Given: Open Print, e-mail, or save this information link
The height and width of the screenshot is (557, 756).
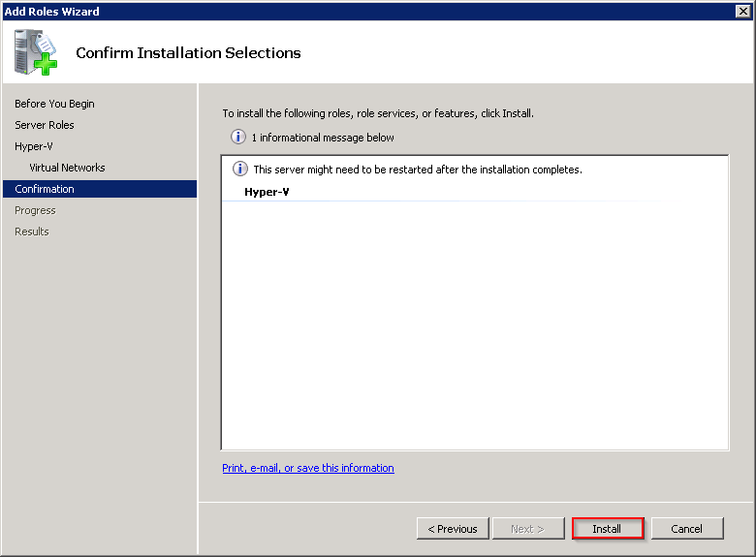Looking at the screenshot, I should point(308,468).
